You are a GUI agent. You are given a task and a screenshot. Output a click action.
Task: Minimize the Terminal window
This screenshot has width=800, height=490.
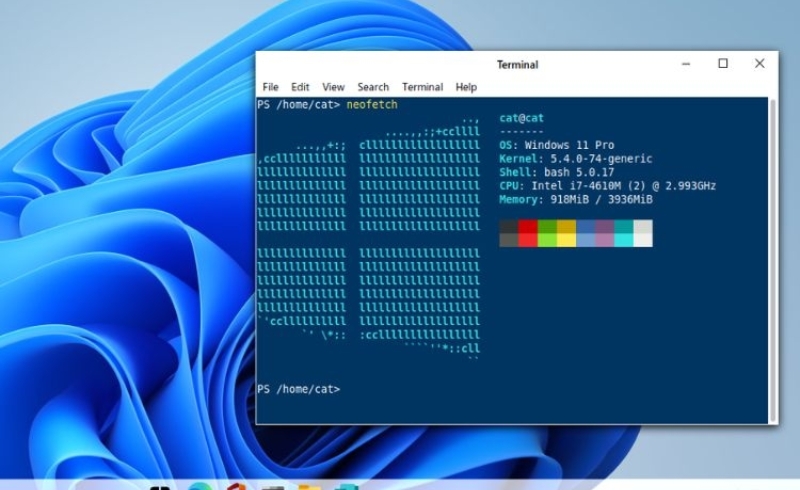686,64
